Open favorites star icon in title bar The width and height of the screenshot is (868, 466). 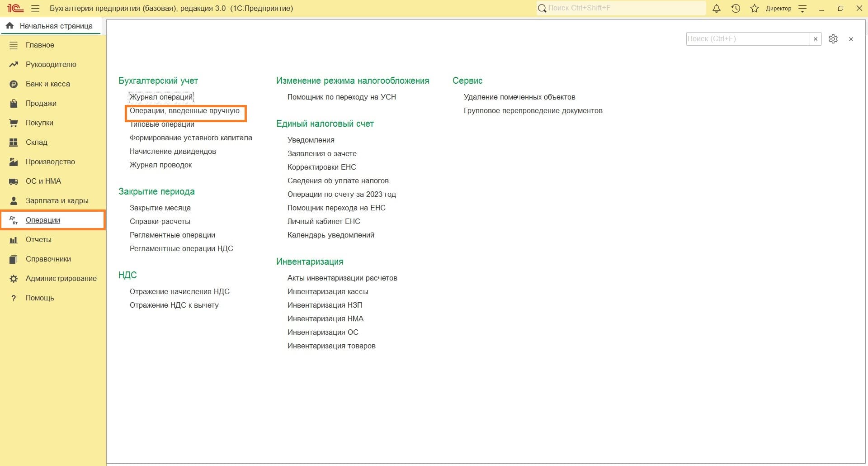[755, 9]
